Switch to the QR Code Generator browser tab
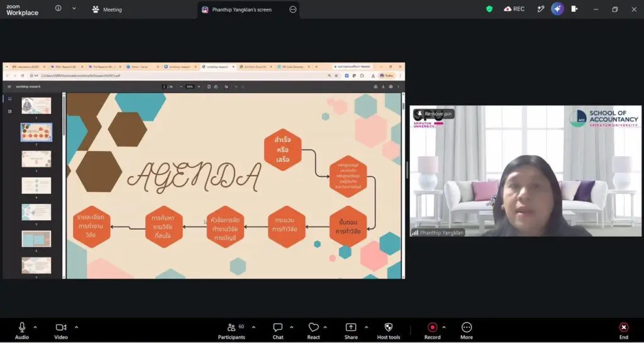 coord(293,67)
